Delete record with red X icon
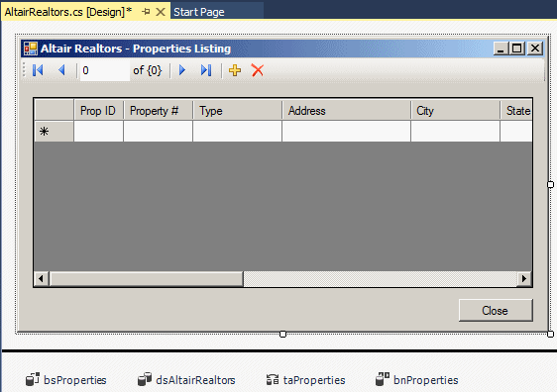 coord(258,70)
